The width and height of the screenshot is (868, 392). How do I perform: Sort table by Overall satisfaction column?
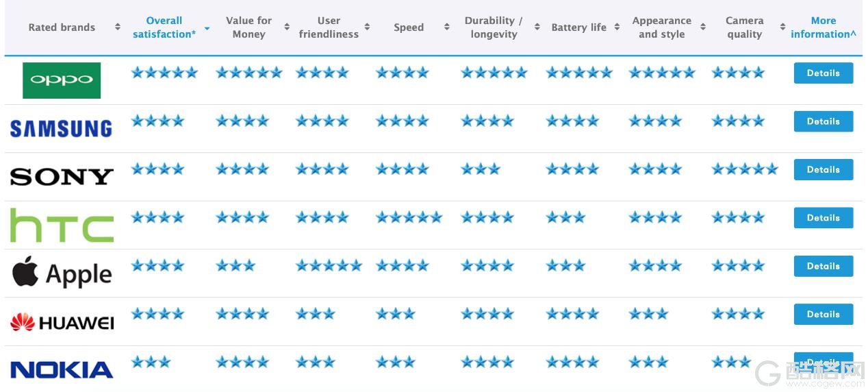[x=164, y=27]
